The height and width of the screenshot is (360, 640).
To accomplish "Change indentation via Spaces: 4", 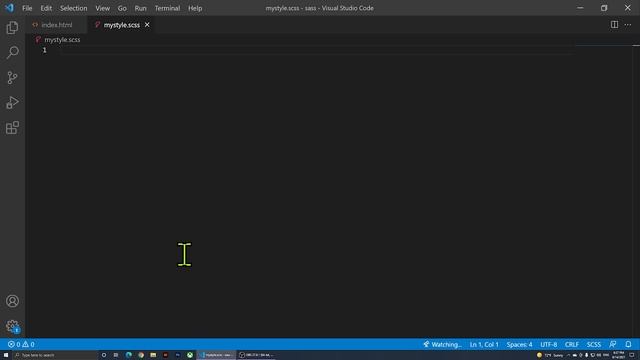I will (x=519, y=344).
